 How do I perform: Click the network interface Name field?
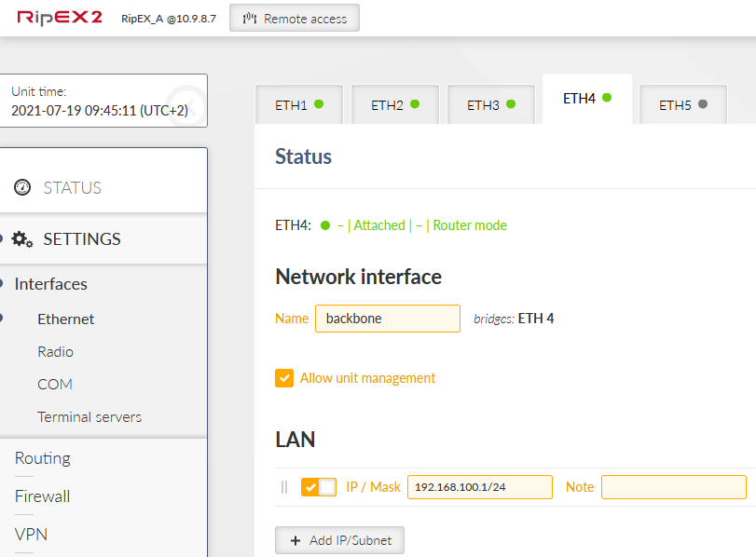[x=387, y=319]
